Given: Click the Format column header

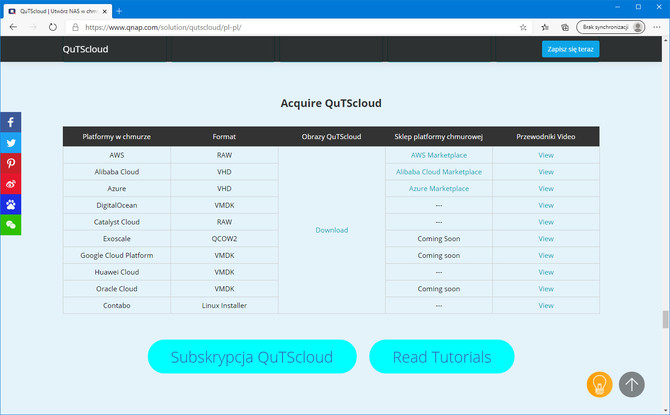Looking at the screenshot, I should click(224, 137).
